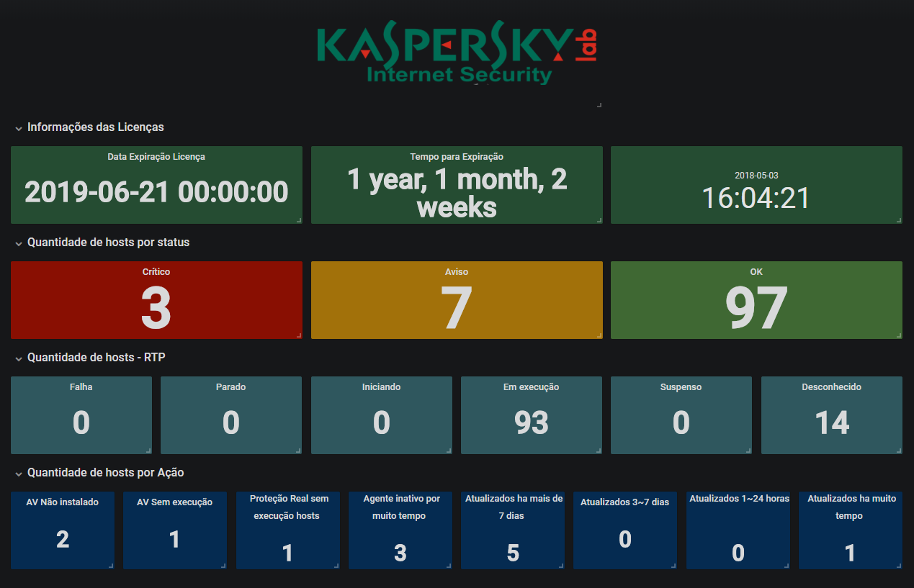Click the clock time 16:04:21
The width and height of the screenshot is (914, 588).
756,198
